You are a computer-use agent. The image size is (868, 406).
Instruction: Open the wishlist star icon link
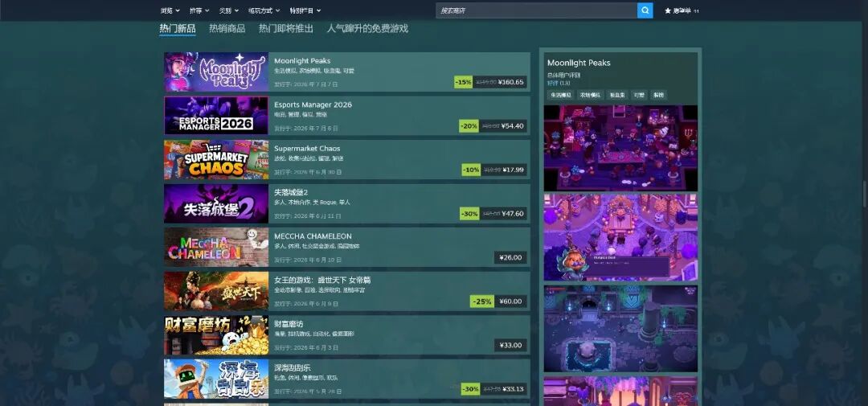(x=668, y=10)
